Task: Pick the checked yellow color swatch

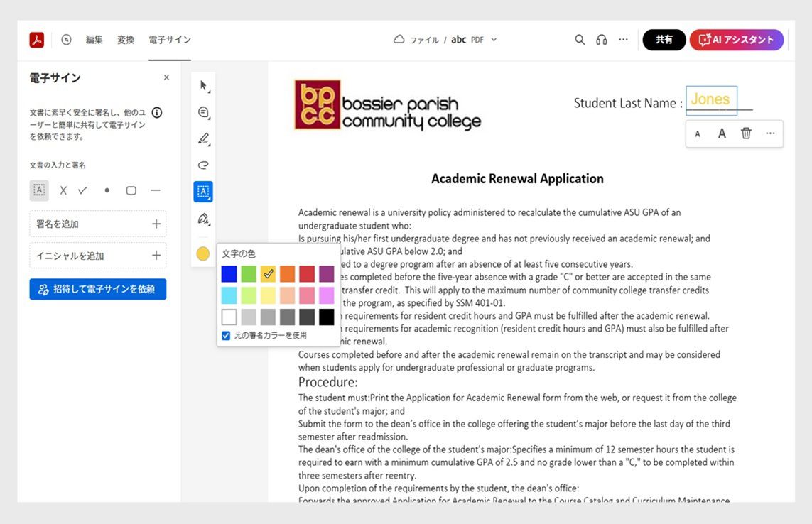Action: (268, 273)
